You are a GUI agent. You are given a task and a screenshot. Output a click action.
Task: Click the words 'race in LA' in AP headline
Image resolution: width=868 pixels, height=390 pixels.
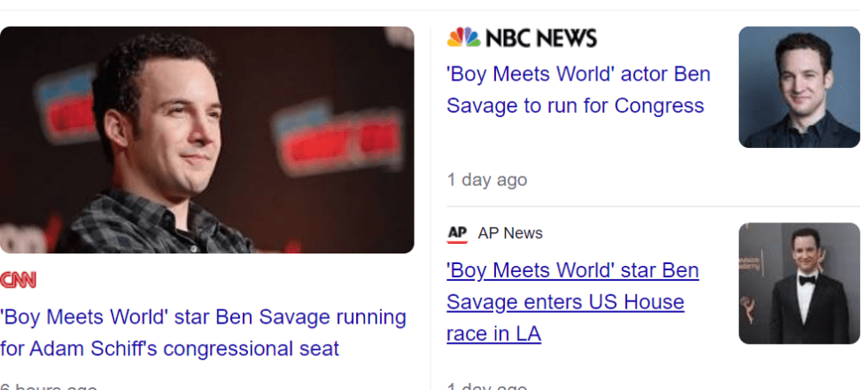[x=493, y=333]
